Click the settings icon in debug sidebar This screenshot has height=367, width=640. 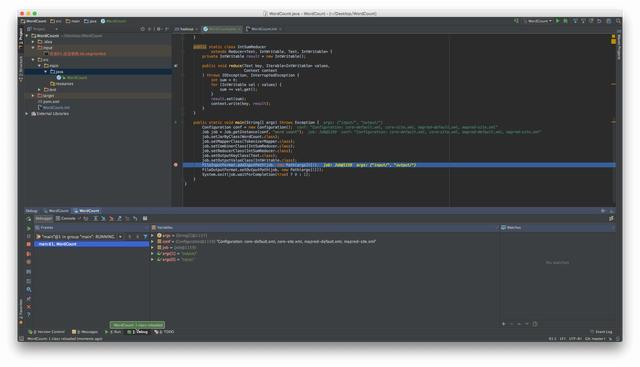[x=29, y=289]
